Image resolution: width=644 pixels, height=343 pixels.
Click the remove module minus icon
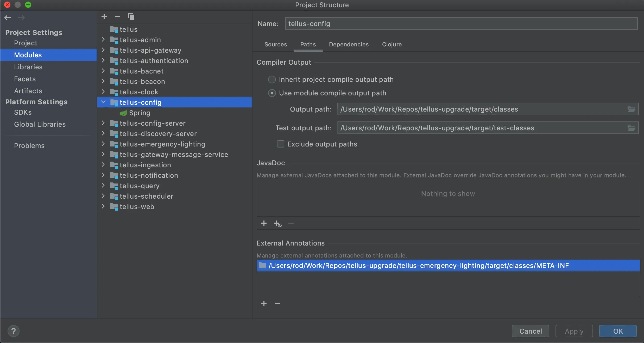[x=118, y=17]
